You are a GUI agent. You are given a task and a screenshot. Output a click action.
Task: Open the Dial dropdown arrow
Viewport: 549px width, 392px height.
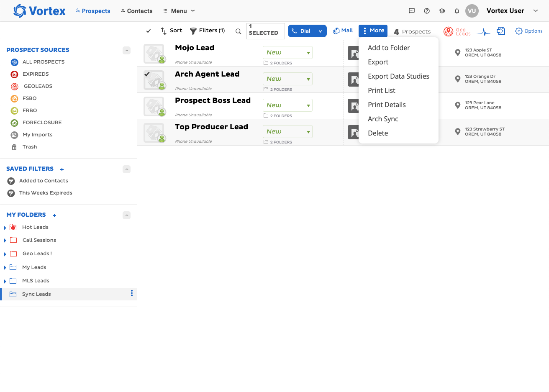(x=321, y=31)
